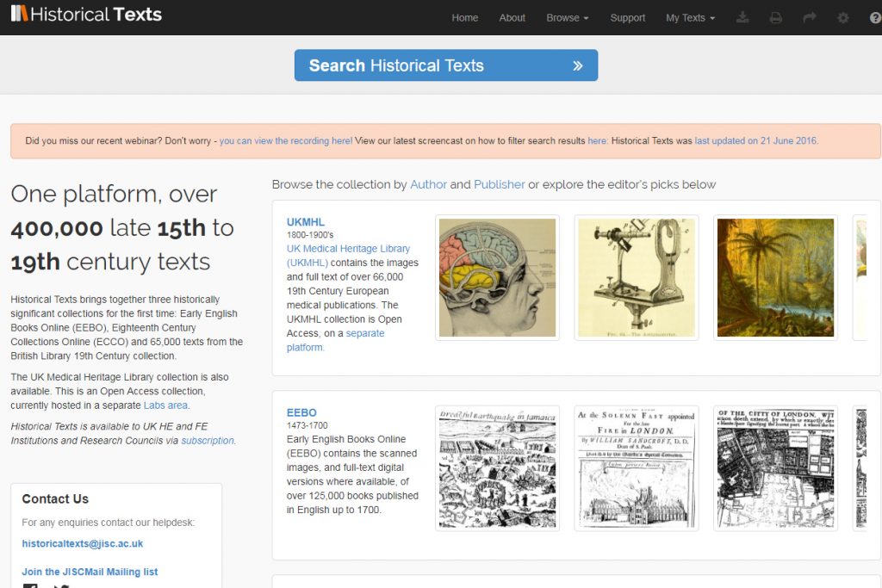Go to the Home menu item
Viewport: 882px width, 588px height.
coord(464,18)
